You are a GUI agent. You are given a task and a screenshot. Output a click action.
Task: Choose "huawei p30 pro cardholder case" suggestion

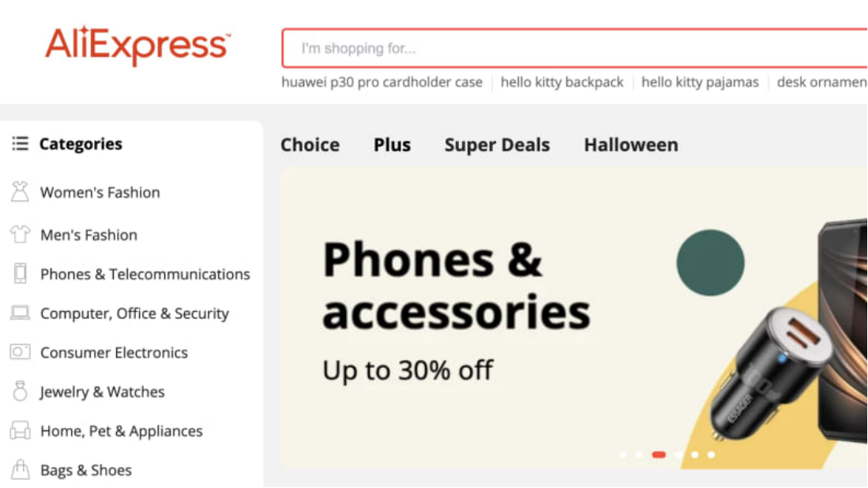coord(381,82)
